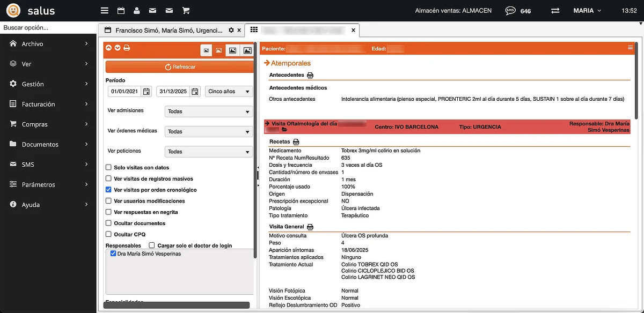This screenshot has width=644, height=313.
Task: Click the Buscar opción search field
Action: click(x=48, y=27)
